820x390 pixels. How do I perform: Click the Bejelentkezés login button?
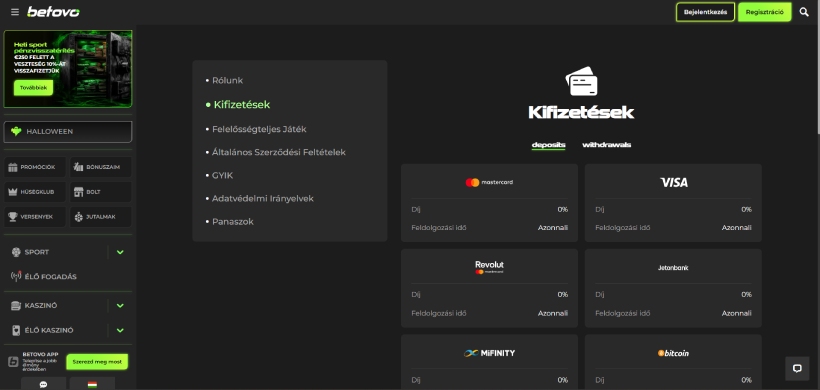coord(705,12)
